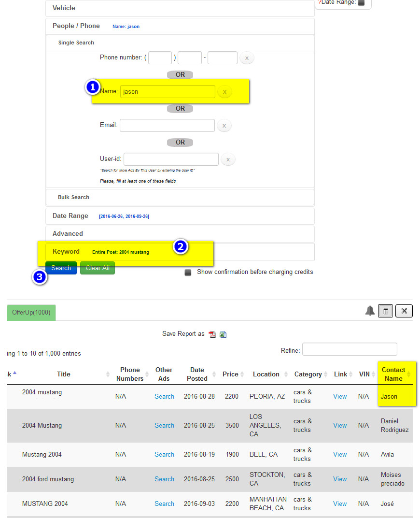Expand results table to fullscreen

point(404,311)
